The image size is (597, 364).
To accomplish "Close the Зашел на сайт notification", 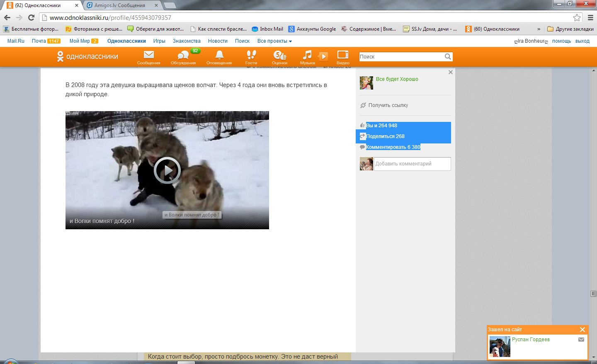I will [x=582, y=330].
